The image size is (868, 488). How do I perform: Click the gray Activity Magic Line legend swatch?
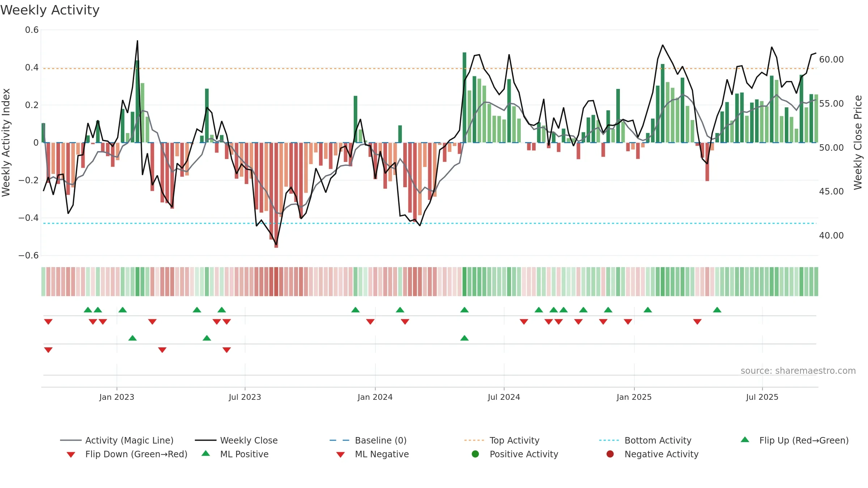(x=71, y=440)
